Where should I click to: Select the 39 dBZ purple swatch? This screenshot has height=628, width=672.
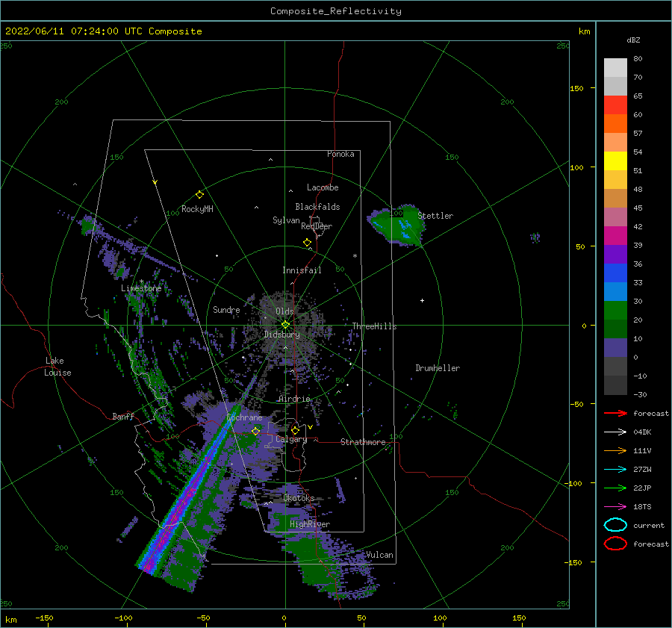tap(615, 254)
